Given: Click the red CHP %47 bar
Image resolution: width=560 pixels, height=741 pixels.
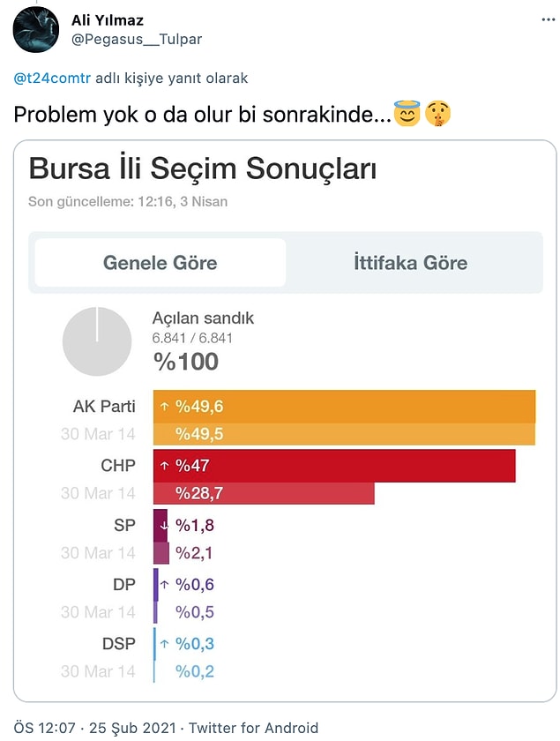Looking at the screenshot, I should pos(334,466).
